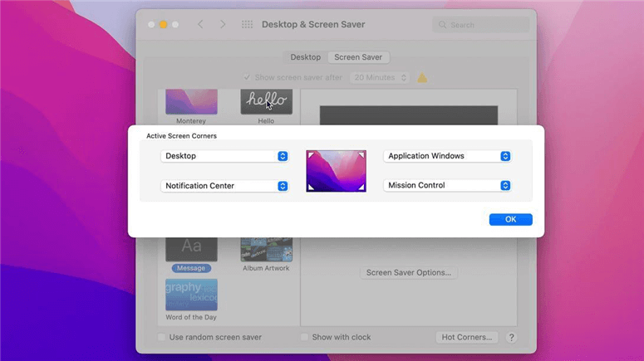Open the Application Windows corner dropdown
The image size is (644, 361).
(447, 156)
